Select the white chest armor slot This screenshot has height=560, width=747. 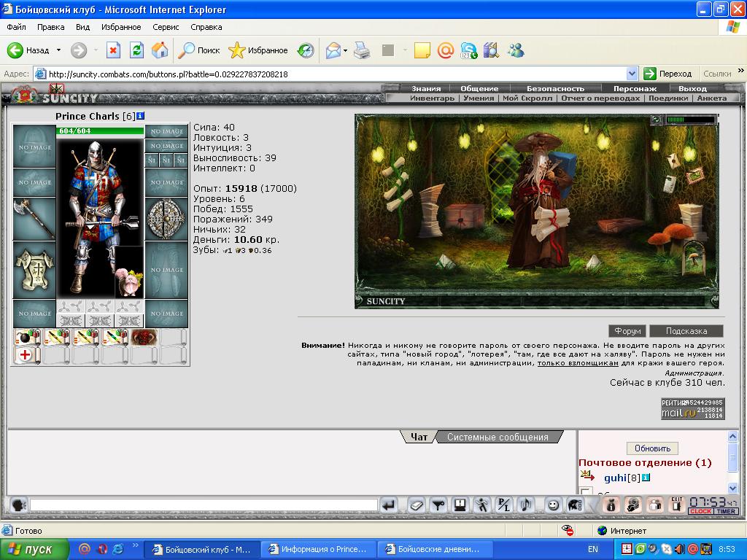click(34, 270)
